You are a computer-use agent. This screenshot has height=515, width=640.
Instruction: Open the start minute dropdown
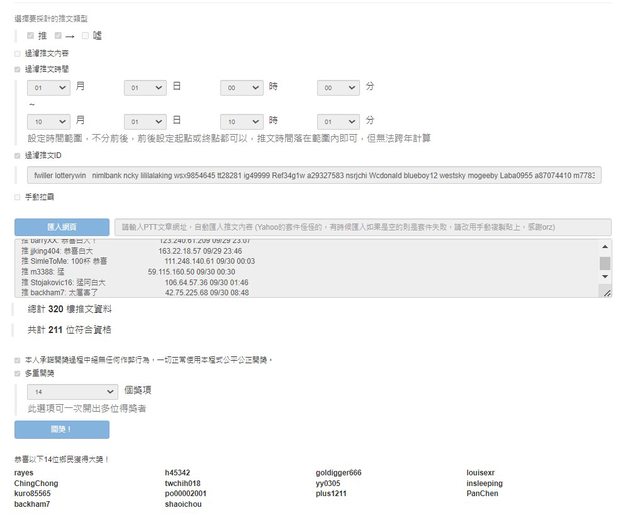coord(339,88)
